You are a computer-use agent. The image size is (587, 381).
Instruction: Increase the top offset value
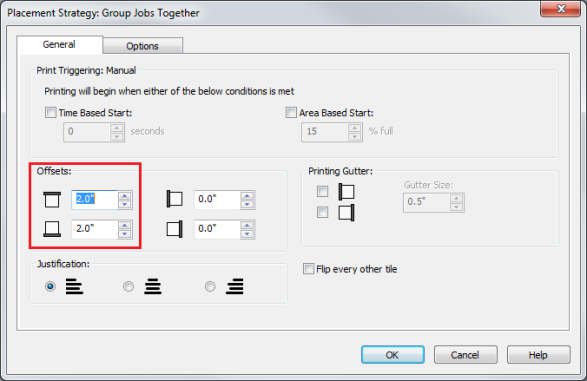point(125,196)
